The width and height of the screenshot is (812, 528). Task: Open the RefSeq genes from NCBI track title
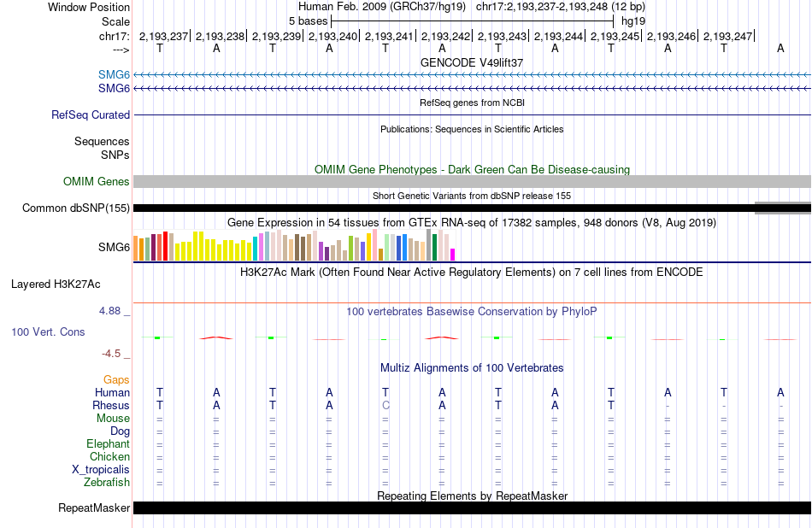coord(472,103)
